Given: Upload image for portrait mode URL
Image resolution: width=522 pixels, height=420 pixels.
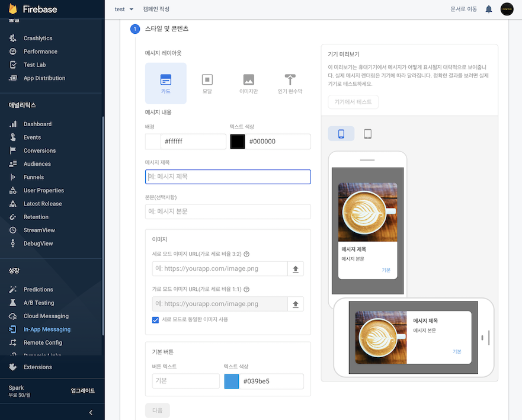Looking at the screenshot, I should tap(296, 269).
